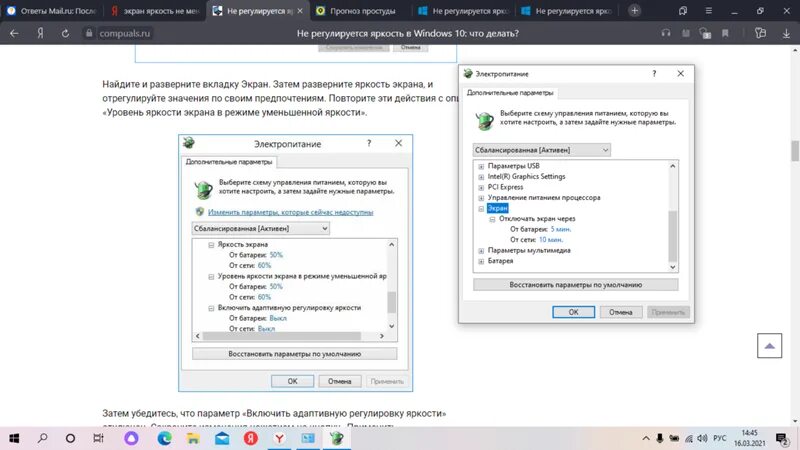The width and height of the screenshot is (800, 450).
Task: Open notification center icon
Action: (x=782, y=438)
